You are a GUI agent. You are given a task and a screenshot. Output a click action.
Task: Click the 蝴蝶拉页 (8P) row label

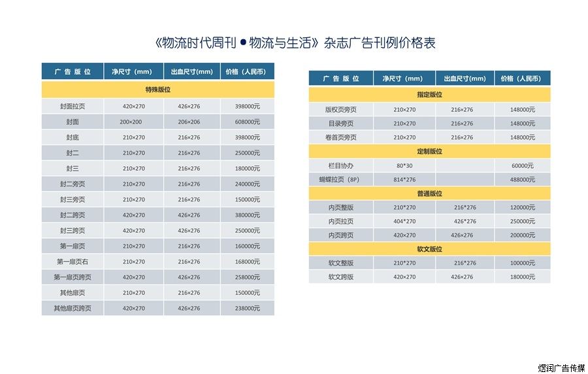(x=339, y=179)
